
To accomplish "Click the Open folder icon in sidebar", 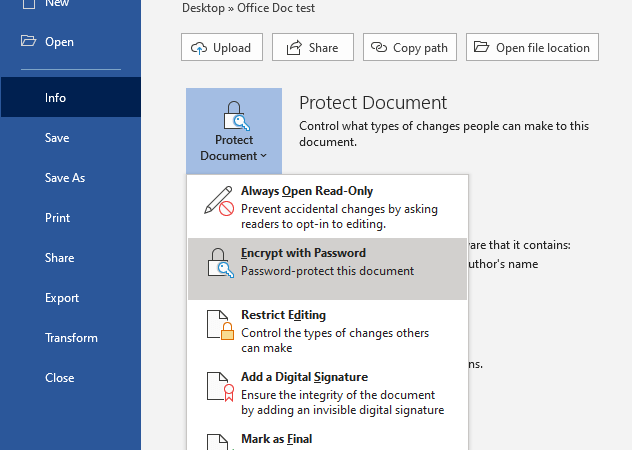I will [x=28, y=41].
